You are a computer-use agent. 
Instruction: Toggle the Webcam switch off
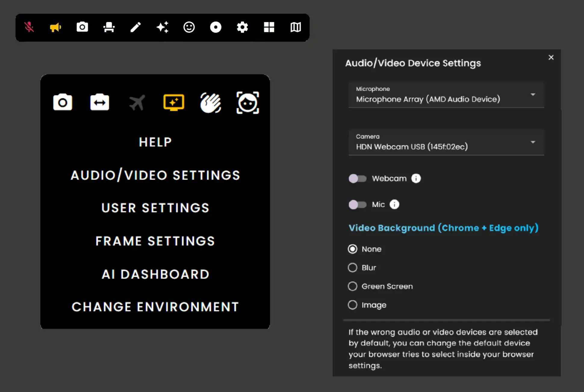click(x=357, y=178)
